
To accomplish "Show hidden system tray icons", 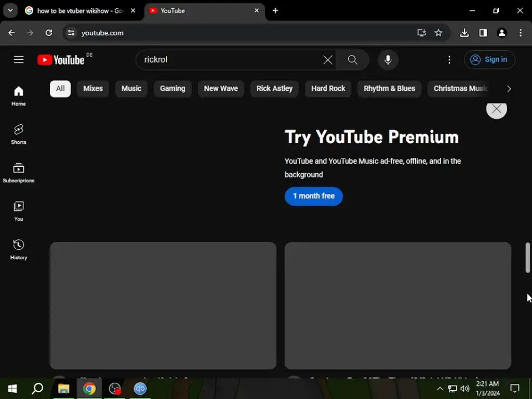I will [440, 389].
